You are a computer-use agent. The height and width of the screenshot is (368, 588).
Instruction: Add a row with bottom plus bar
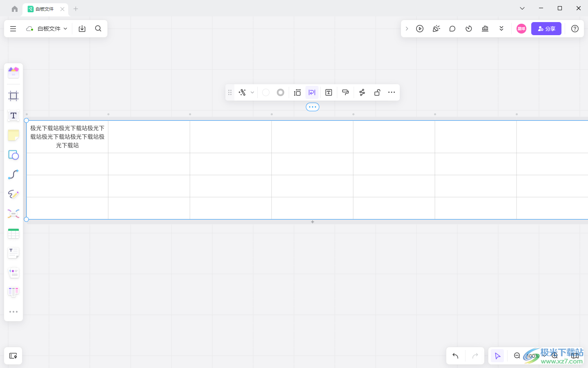pyautogui.click(x=312, y=222)
